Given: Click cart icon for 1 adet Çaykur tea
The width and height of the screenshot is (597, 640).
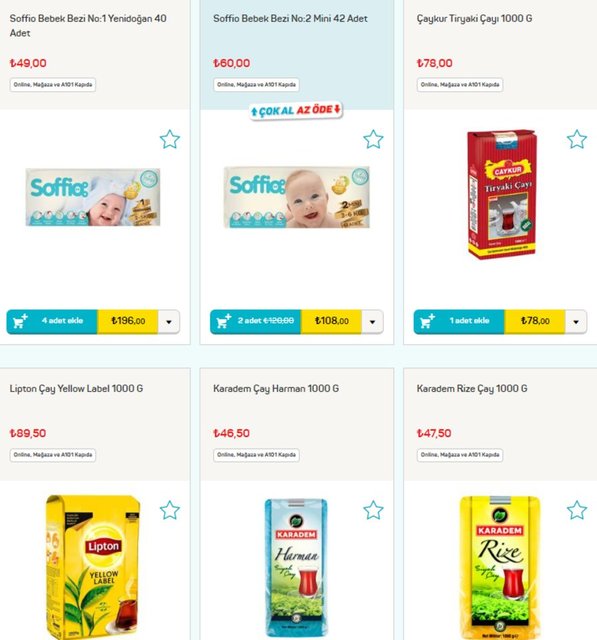Looking at the screenshot, I should (427, 321).
